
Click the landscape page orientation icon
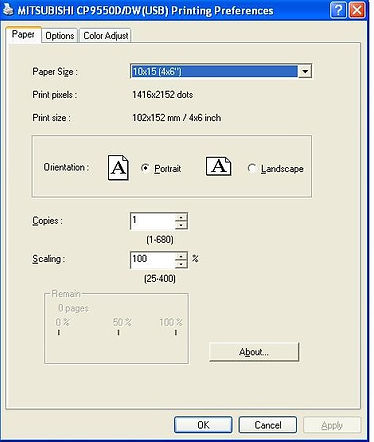(x=218, y=166)
